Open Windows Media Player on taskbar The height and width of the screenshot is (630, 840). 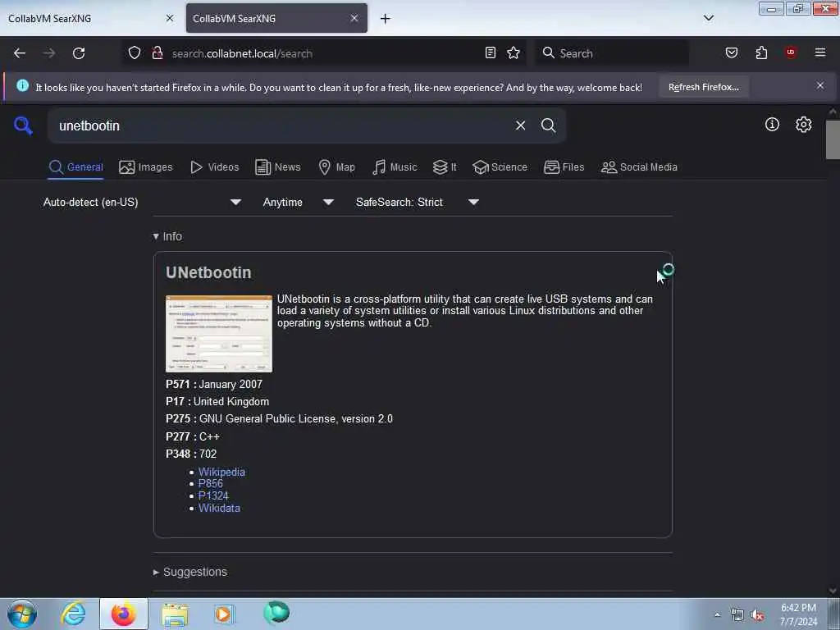[x=224, y=614]
